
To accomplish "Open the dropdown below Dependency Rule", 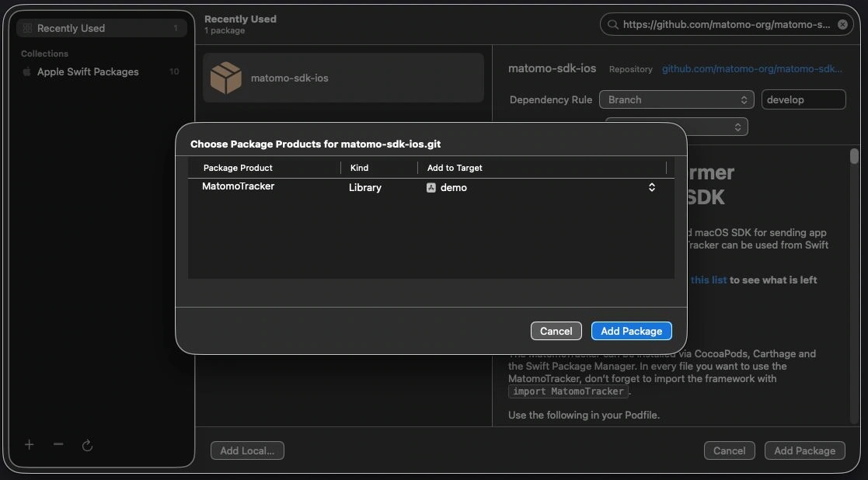I will point(677,127).
